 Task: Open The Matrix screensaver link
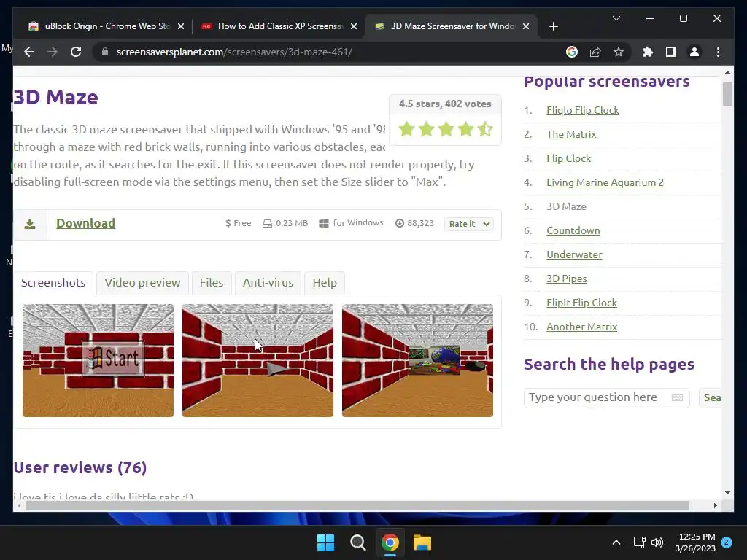571,135
